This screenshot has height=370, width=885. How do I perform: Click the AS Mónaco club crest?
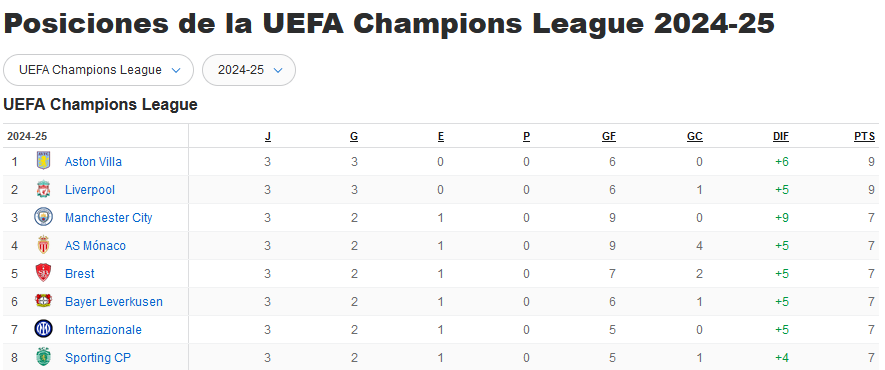point(43,245)
